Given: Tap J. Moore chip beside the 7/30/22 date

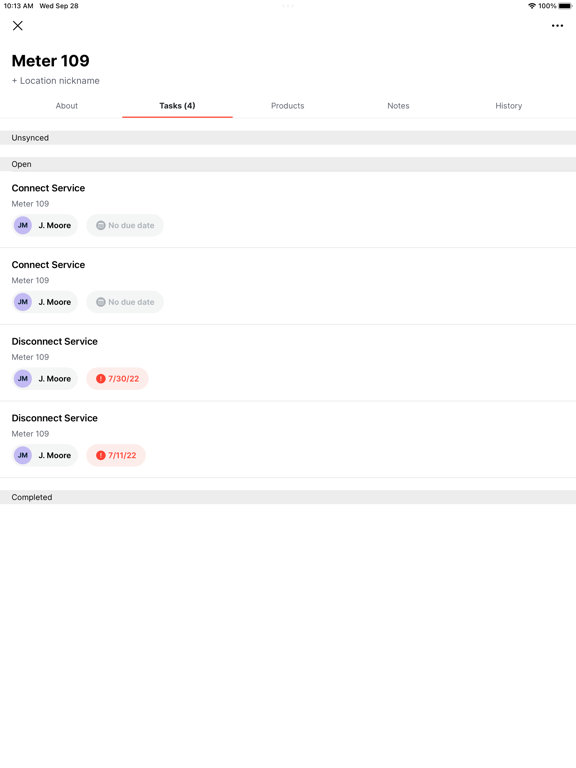Looking at the screenshot, I should 45,379.
